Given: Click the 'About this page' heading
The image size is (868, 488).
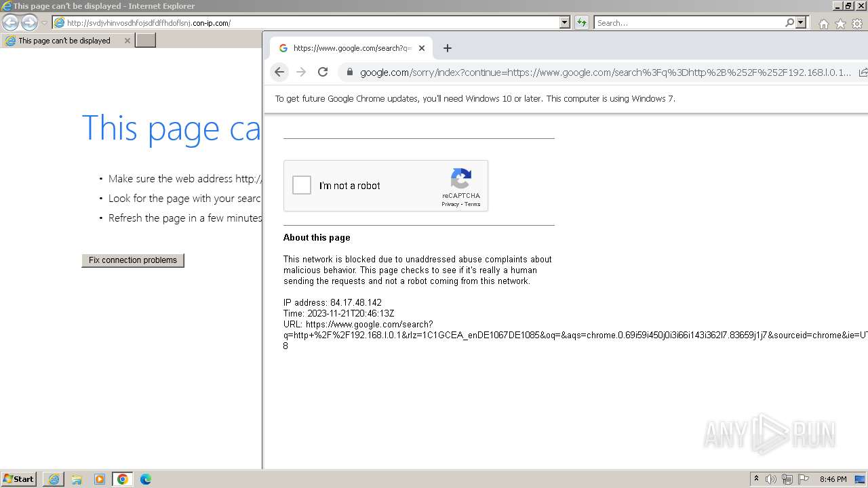Looking at the screenshot, I should coord(317,238).
